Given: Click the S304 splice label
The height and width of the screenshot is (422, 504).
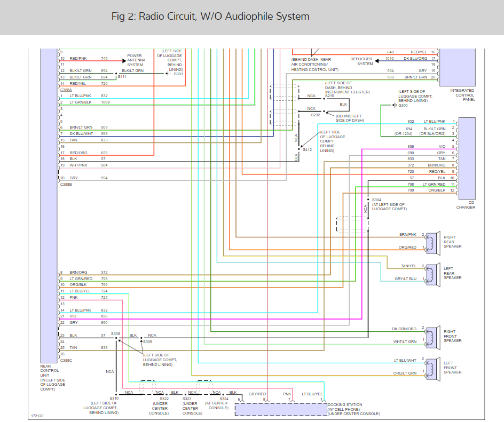Looking at the screenshot, I should 376,200.
